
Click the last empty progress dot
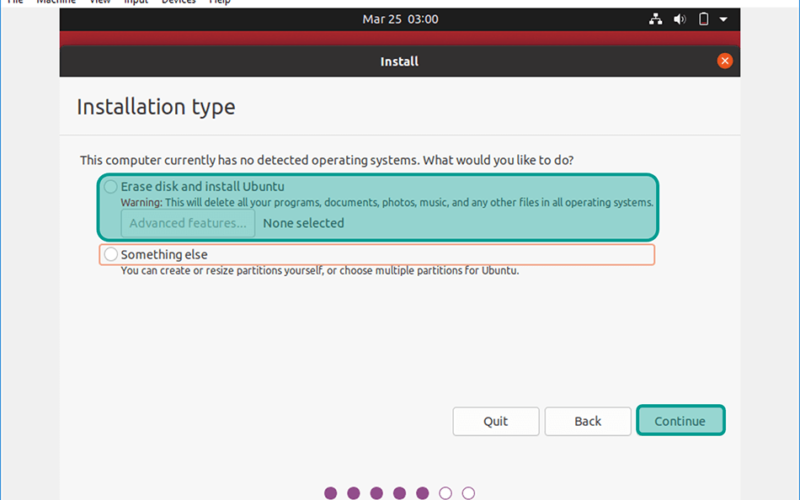(x=468, y=493)
